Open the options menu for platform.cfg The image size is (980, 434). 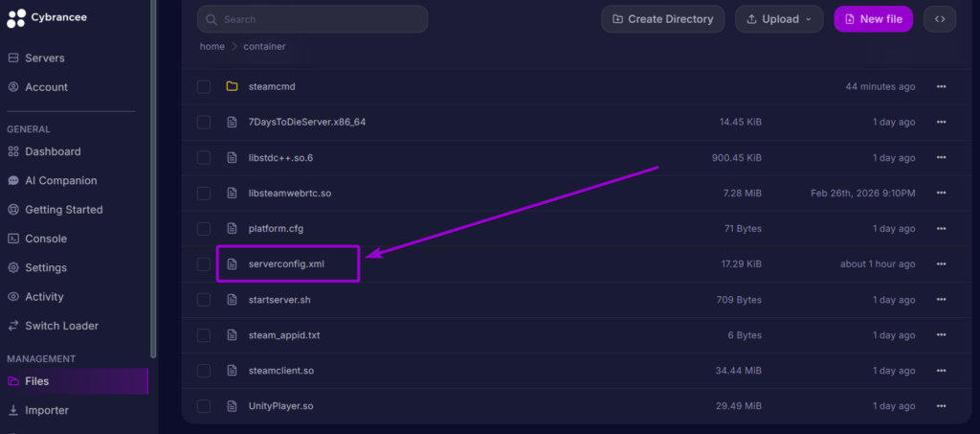[942, 229]
